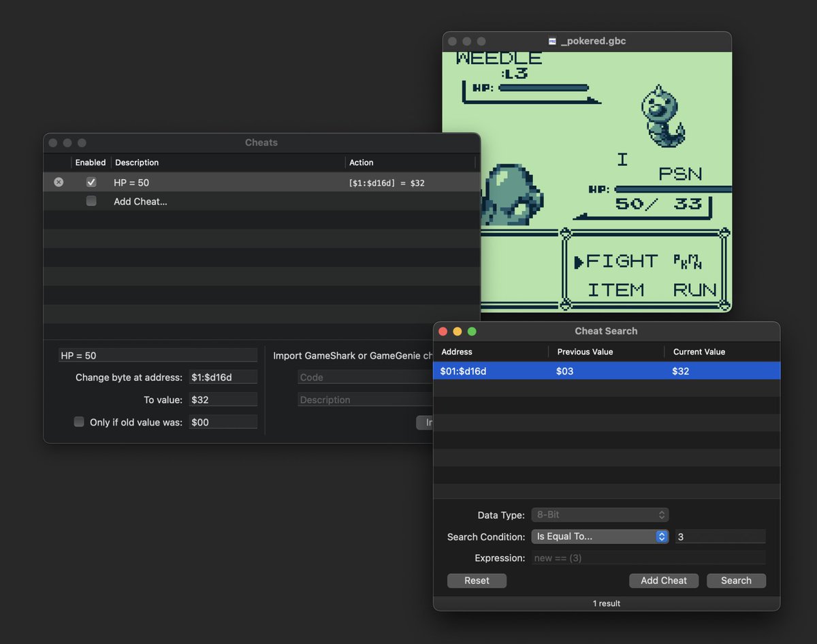Click the Enabled column header in Cheats
Screen dimensions: 817x644
91,163
